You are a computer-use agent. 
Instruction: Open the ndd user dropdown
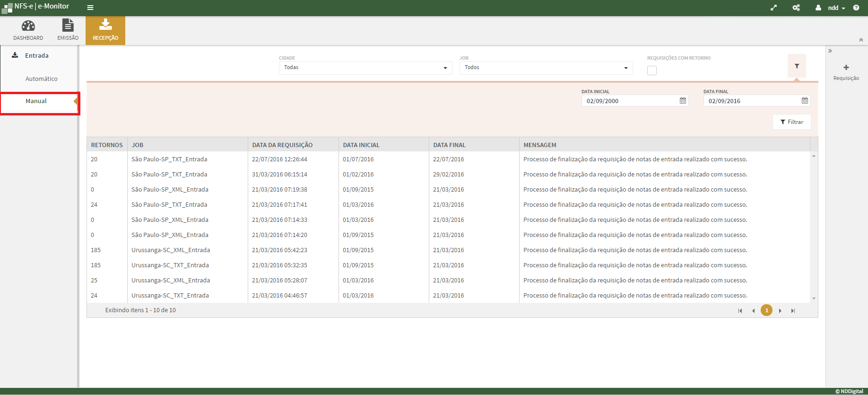836,8
